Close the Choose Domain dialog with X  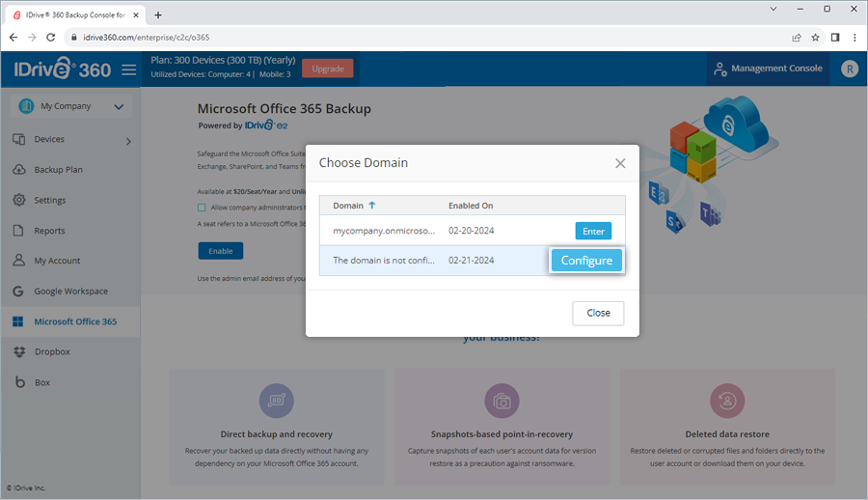(x=620, y=163)
